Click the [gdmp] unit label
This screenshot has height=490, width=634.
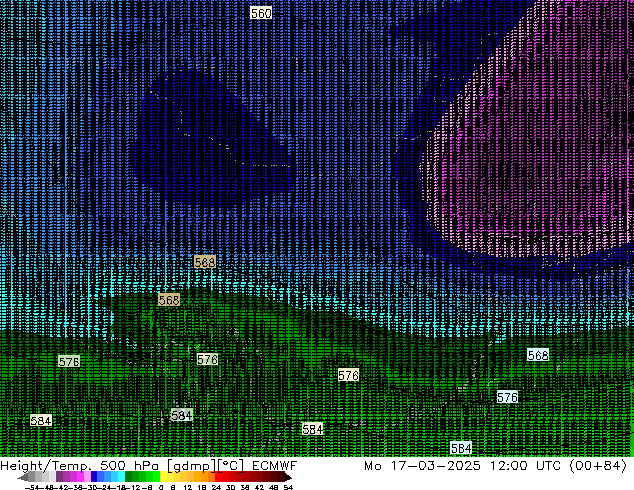coord(191,466)
